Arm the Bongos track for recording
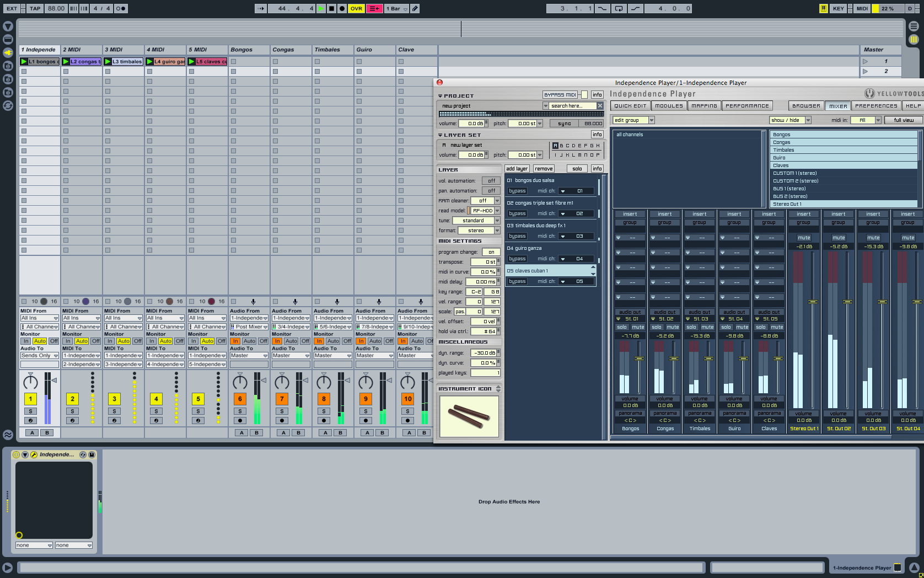This screenshot has height=578, width=924. [240, 420]
